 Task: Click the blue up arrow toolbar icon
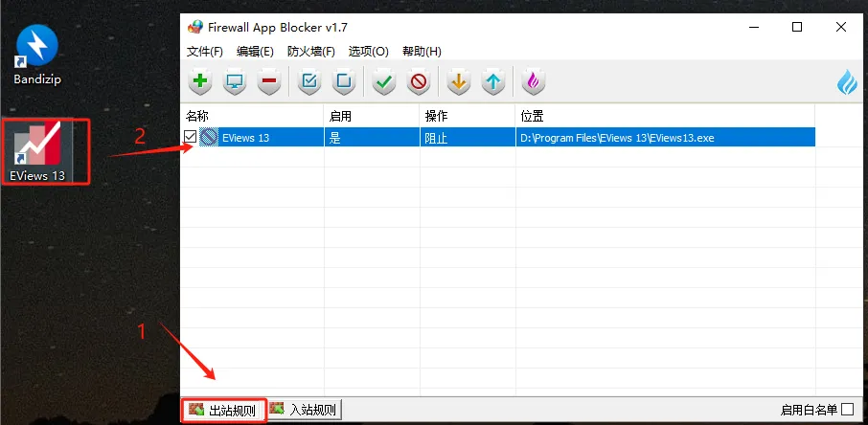pyautogui.click(x=492, y=82)
